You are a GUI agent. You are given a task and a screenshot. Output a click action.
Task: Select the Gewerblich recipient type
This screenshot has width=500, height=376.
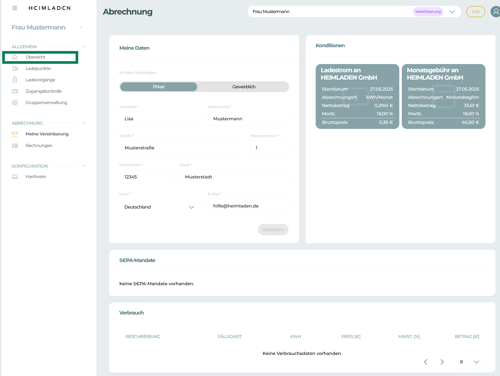pos(244,87)
